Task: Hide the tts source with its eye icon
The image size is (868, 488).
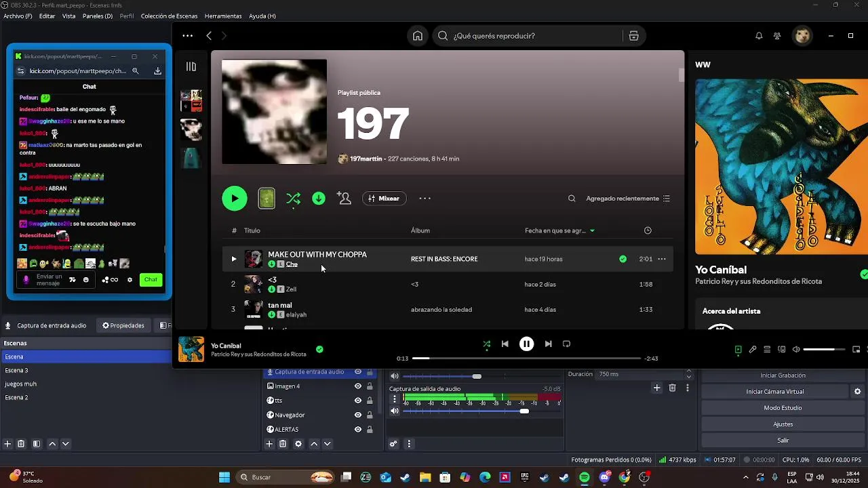Action: (358, 401)
